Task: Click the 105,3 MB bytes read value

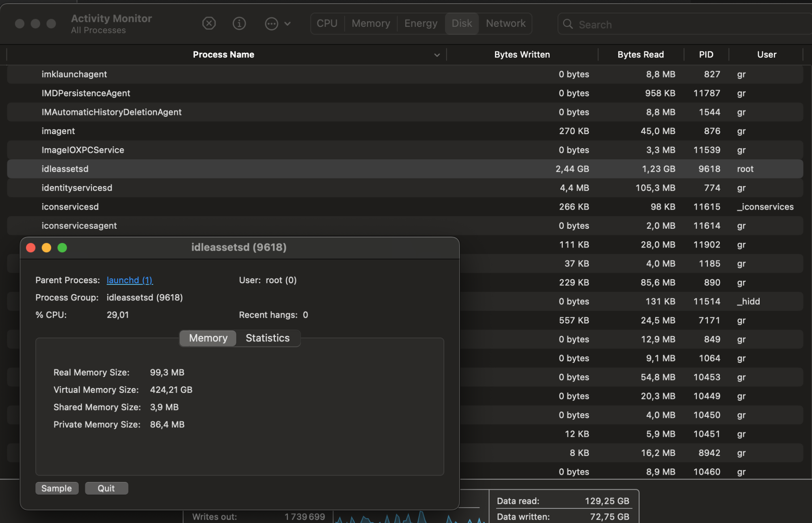Action: pos(655,188)
